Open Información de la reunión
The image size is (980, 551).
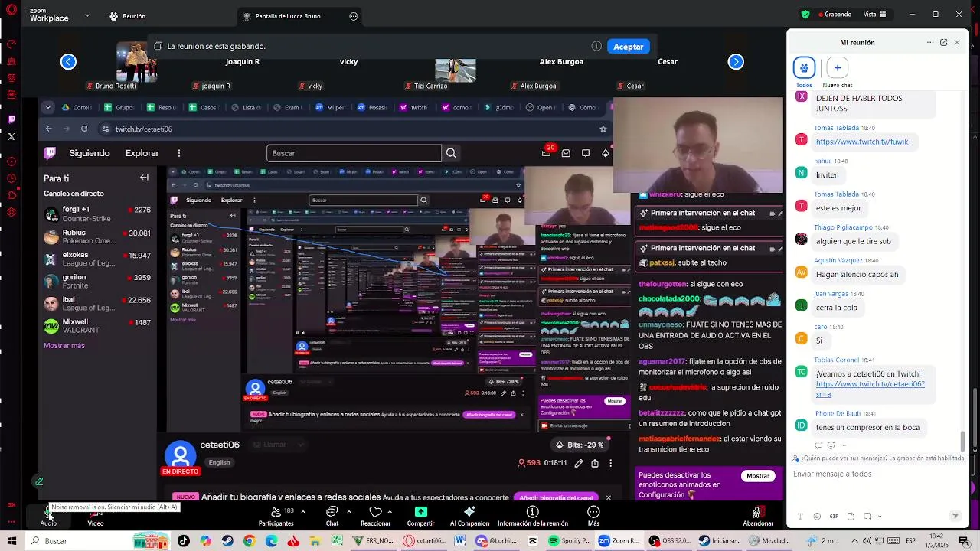[533, 516]
